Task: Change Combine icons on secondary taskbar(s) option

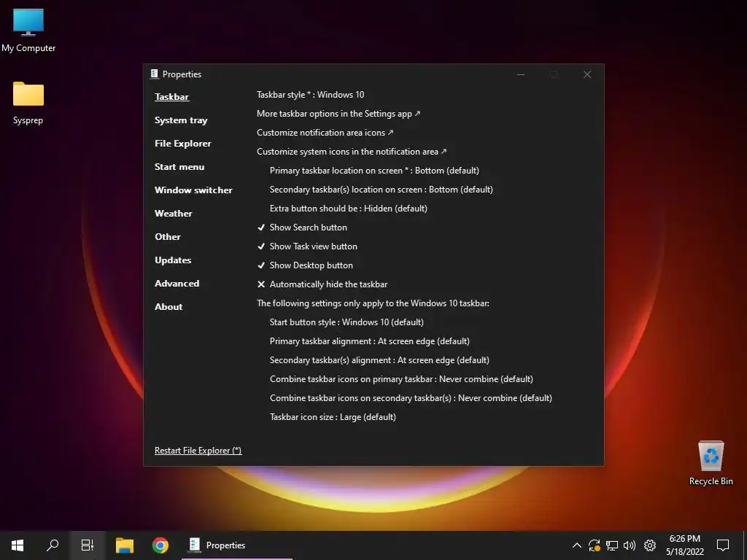Action: 411,398
